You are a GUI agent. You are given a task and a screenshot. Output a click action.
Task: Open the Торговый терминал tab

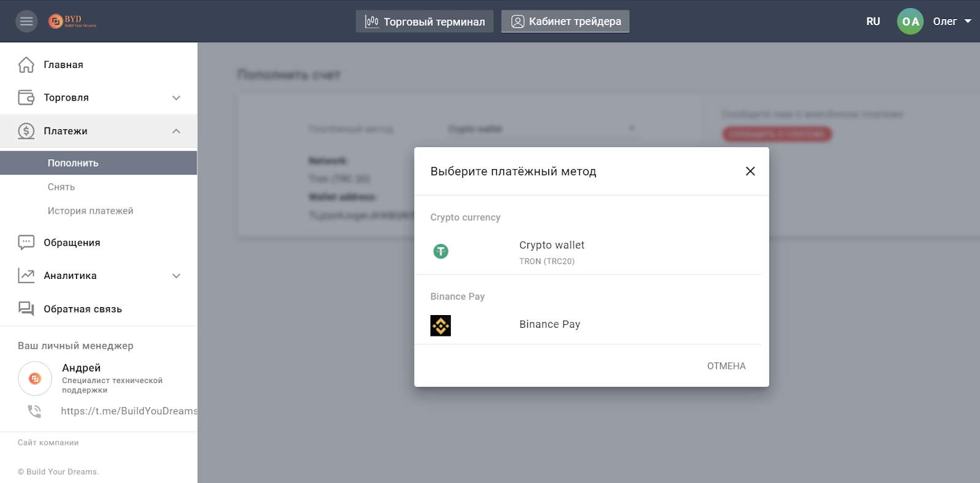[424, 21]
